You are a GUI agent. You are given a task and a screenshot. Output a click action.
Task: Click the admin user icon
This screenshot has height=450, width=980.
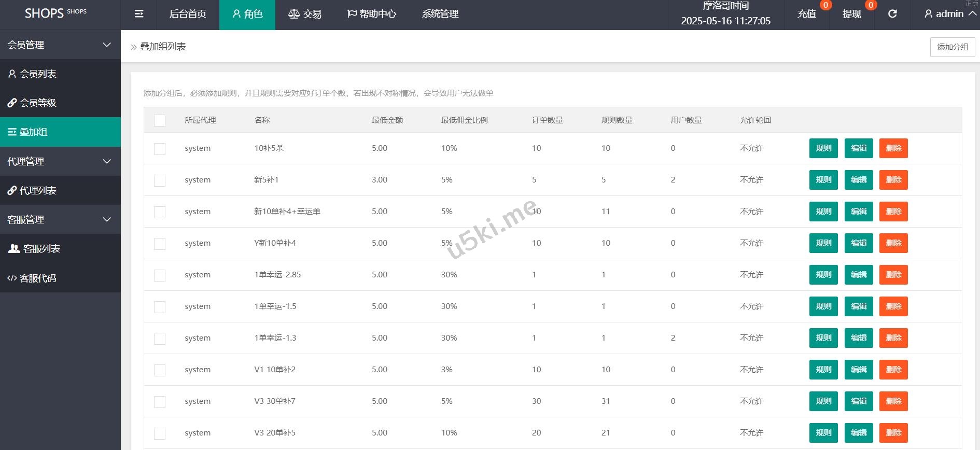[x=928, y=14]
